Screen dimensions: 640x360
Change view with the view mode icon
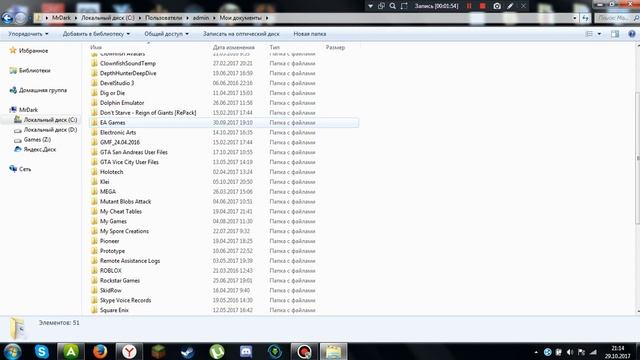coord(589,34)
